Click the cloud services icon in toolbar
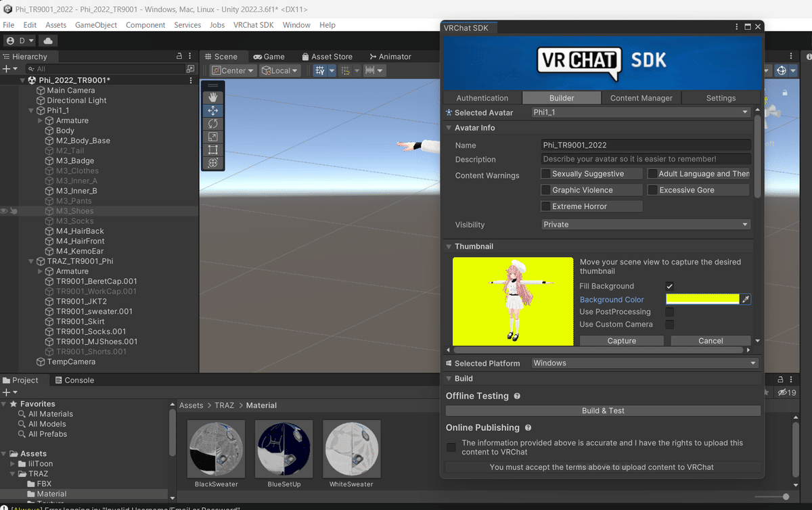This screenshot has height=510, width=812. [49, 41]
